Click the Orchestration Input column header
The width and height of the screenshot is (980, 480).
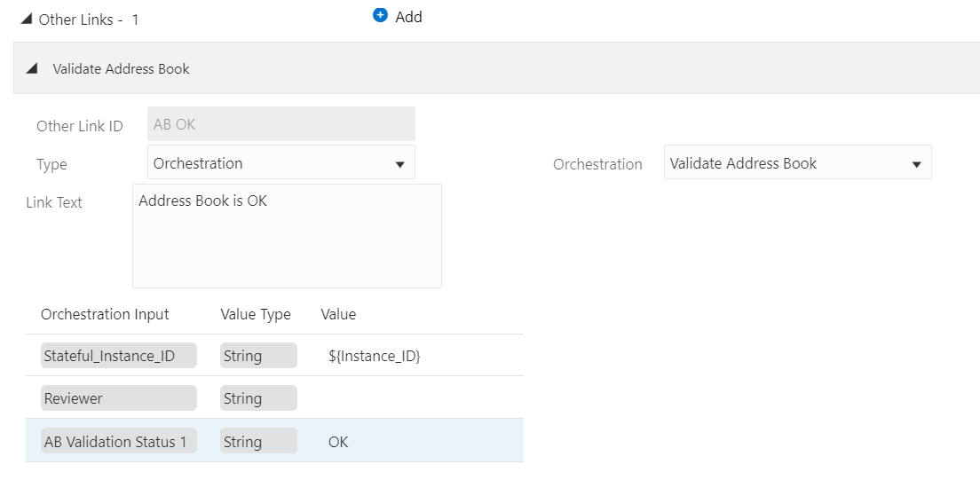point(105,314)
